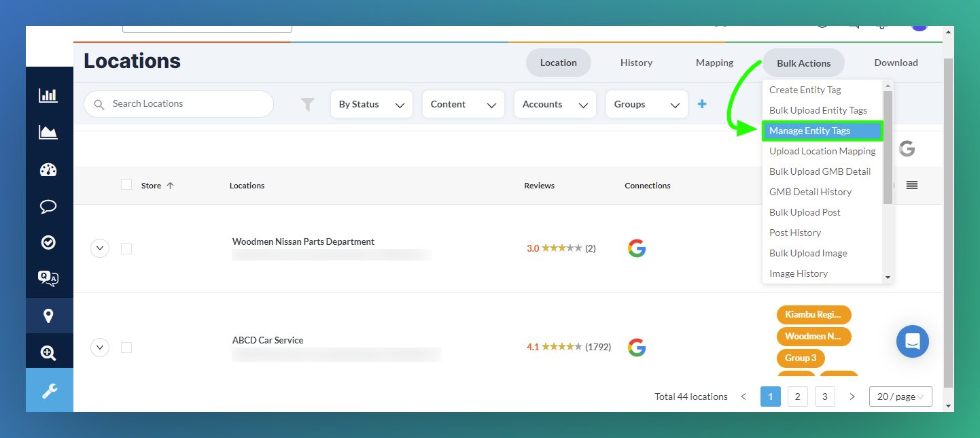
Task: Toggle the select-all Store checkbox
Action: (x=126, y=184)
